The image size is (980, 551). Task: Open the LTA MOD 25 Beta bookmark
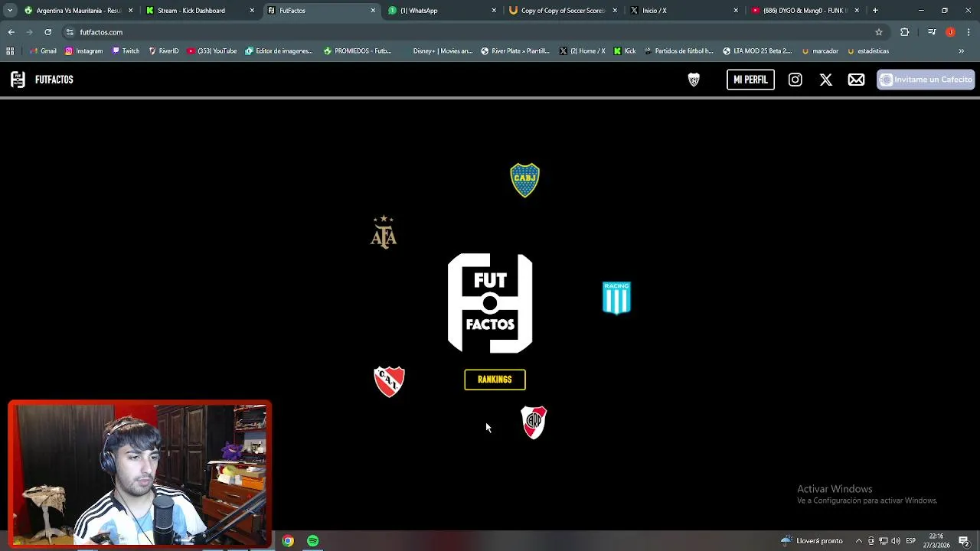pos(757,51)
